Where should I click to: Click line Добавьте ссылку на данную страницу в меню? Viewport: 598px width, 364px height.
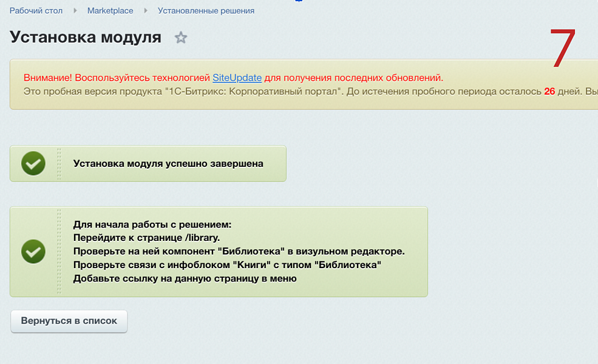click(x=185, y=278)
